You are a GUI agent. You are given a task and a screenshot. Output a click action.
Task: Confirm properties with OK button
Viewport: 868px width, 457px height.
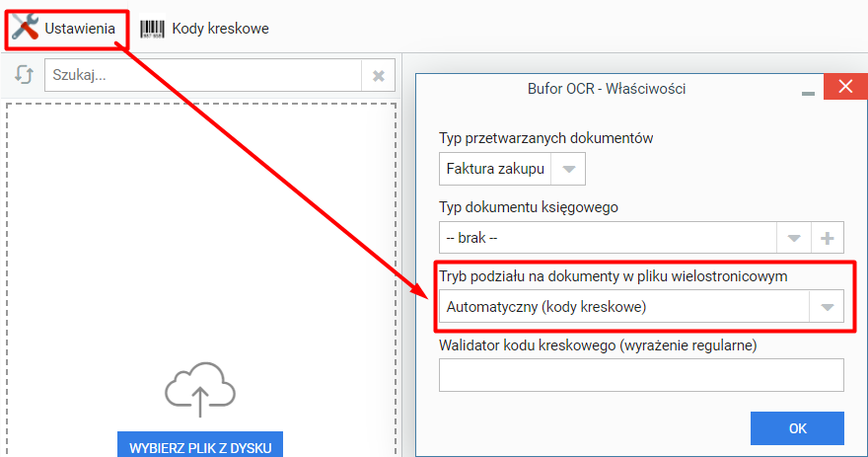[x=797, y=428]
